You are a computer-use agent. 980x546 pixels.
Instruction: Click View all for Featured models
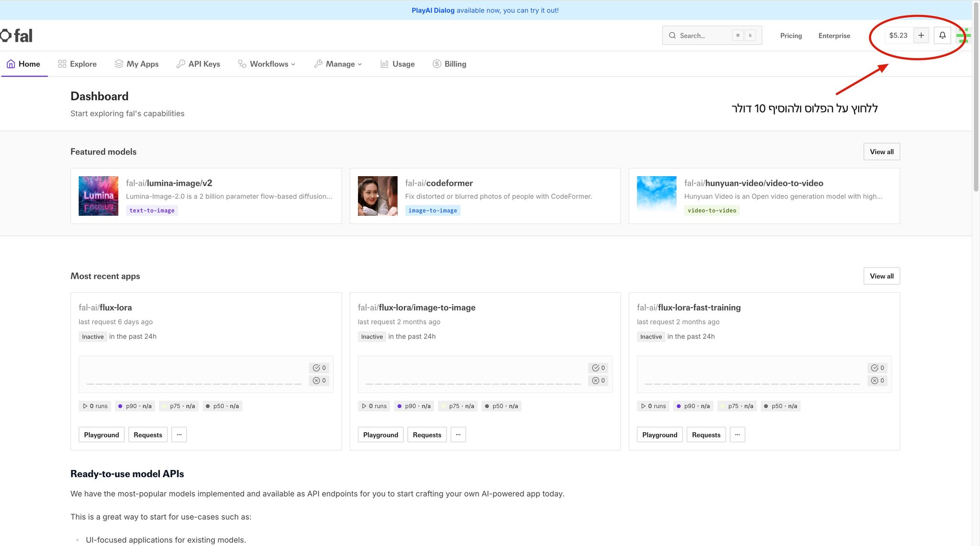881,152
